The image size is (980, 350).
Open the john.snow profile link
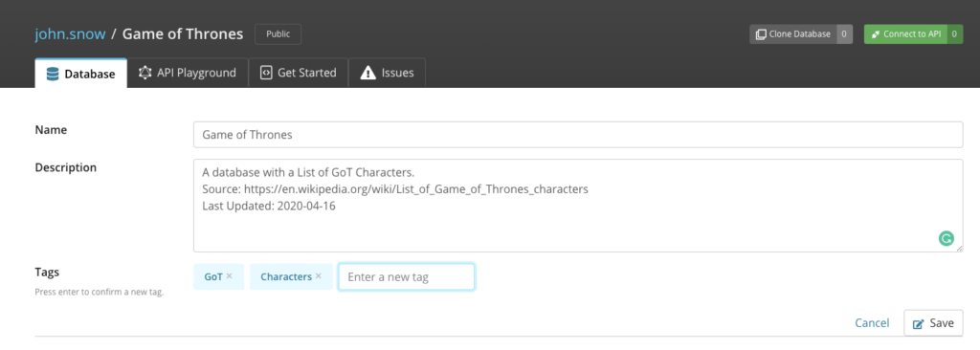[x=70, y=33]
